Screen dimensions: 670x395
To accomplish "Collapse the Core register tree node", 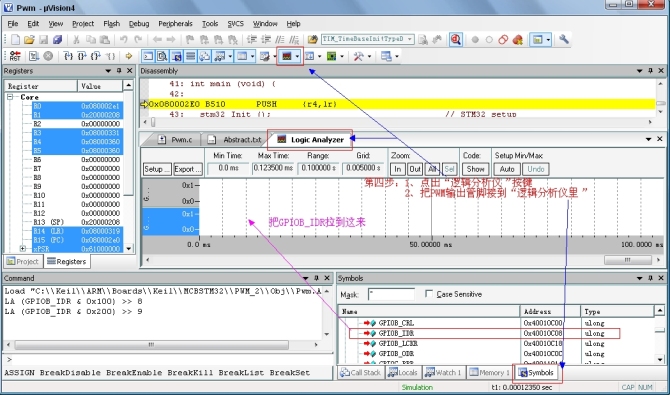I will tap(10, 97).
